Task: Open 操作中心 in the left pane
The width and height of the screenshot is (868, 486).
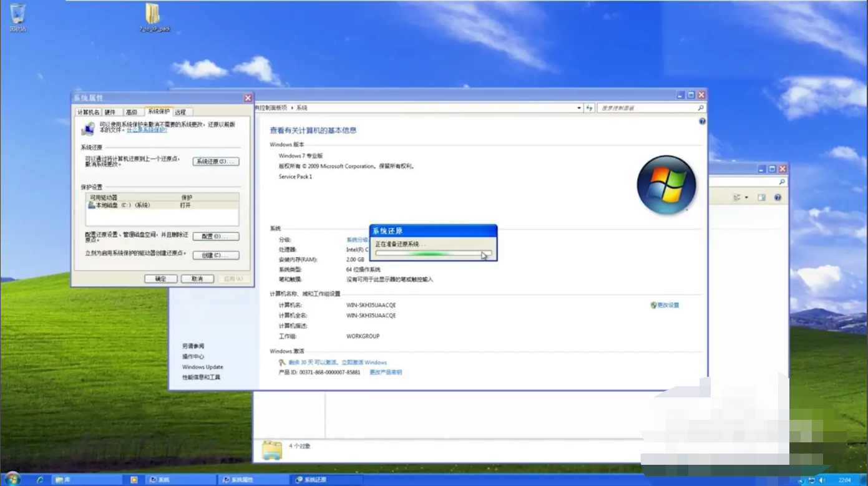Action: click(193, 357)
